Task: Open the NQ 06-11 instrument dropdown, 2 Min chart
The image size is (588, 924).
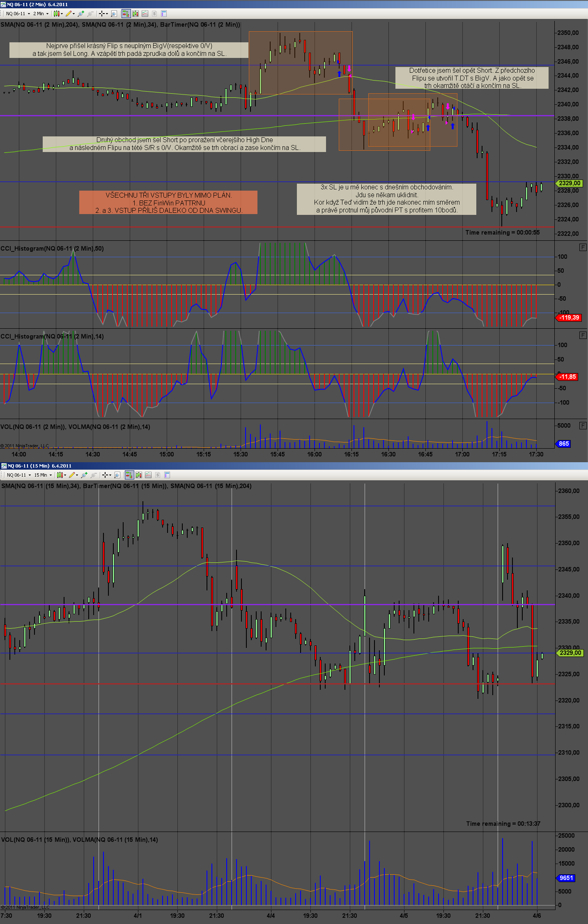Action: pos(18,14)
